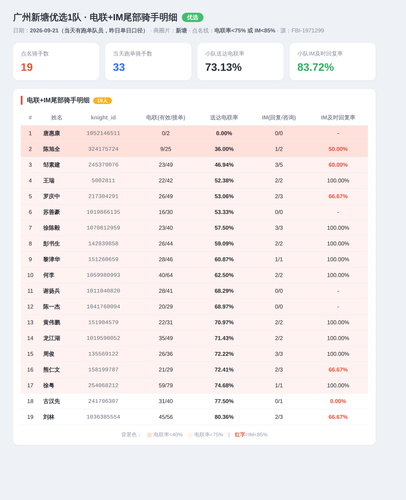Screen dimensions: 406x500
Task: Click the 28/46 call ratio cell
Action: (166, 259)
